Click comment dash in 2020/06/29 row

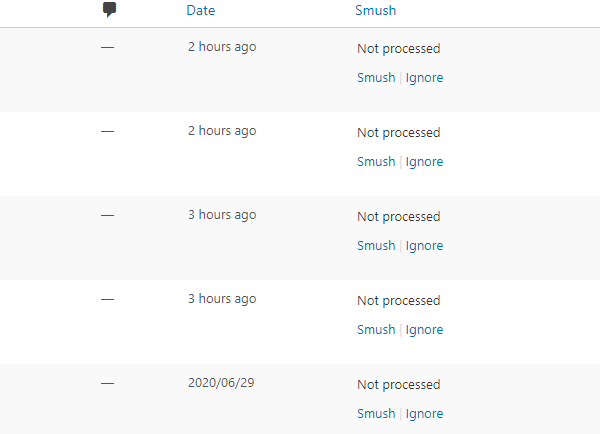pyautogui.click(x=108, y=383)
